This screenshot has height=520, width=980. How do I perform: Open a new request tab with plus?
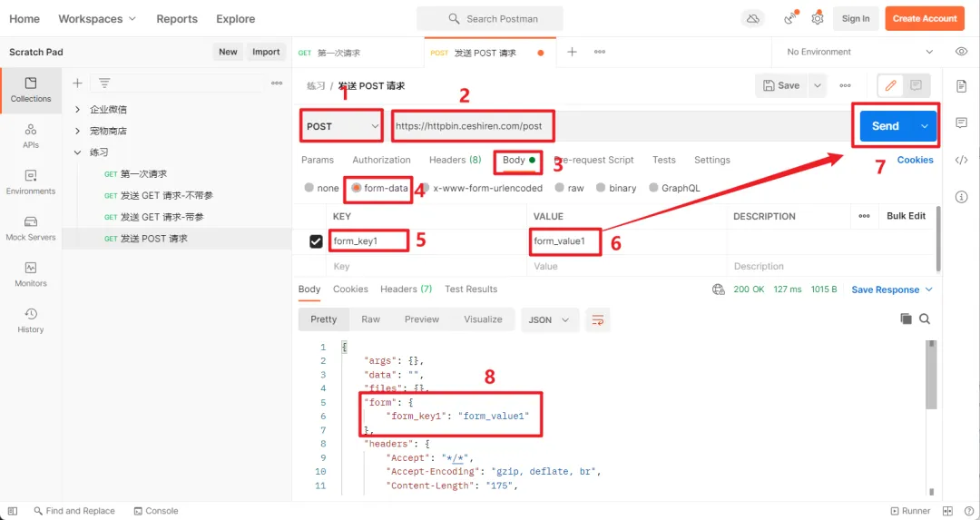[572, 52]
